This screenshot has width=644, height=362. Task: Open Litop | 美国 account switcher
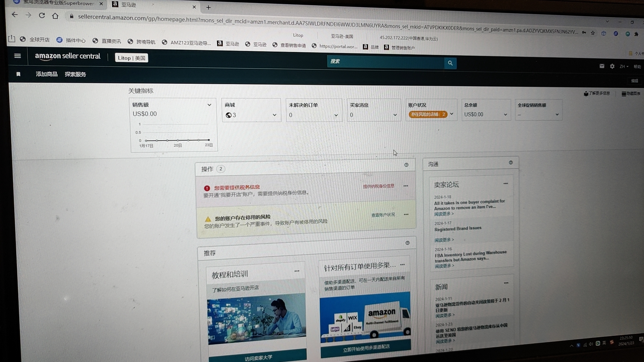point(131,58)
